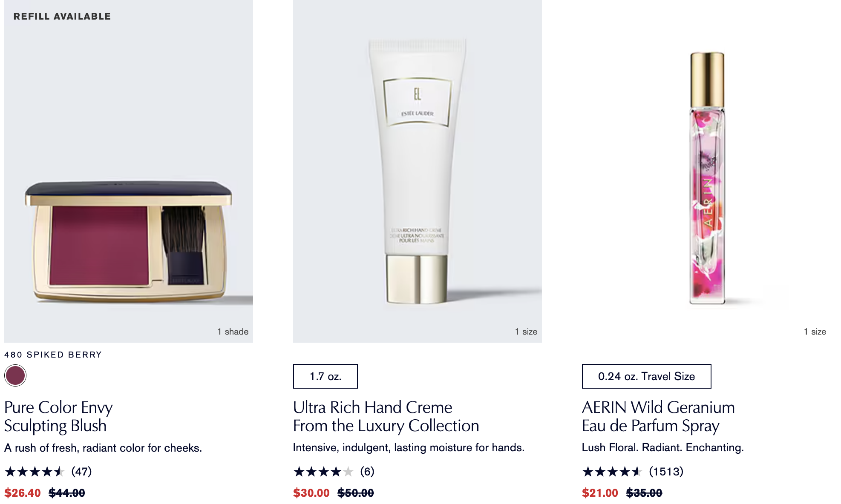Open AERIN Wild Geranium Eau de Parfum link
Image resolution: width=841 pixels, height=504 pixels.
pos(659,416)
